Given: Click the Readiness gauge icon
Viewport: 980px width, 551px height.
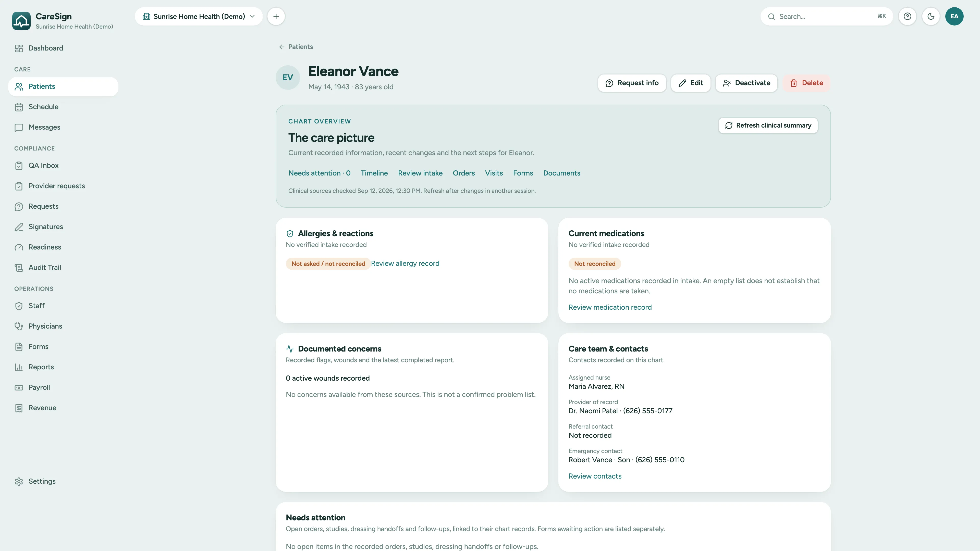Looking at the screenshot, I should coord(19,247).
